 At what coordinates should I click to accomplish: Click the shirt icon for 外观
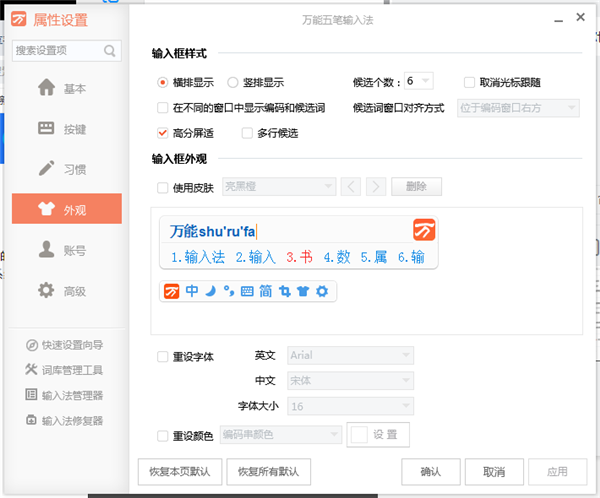(x=46, y=209)
